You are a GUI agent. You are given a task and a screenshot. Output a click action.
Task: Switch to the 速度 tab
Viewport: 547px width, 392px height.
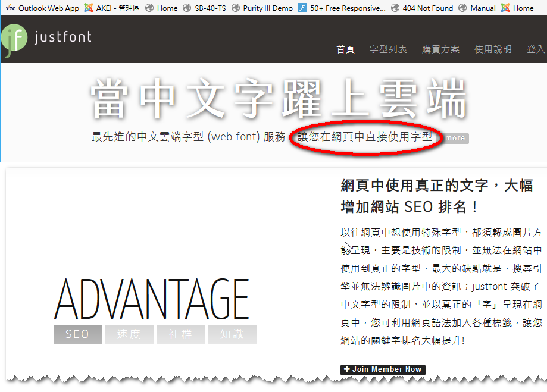pos(129,334)
